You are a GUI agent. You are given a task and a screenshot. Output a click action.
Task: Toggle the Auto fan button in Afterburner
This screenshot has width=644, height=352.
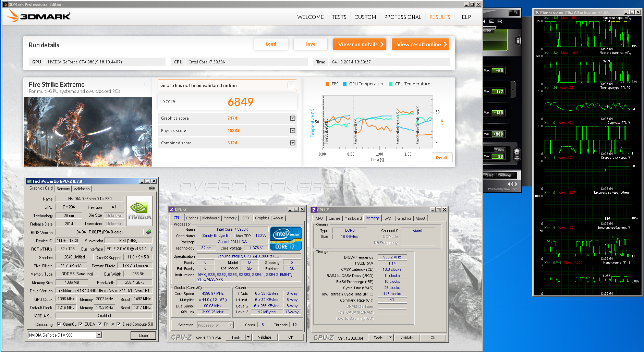click(500, 149)
